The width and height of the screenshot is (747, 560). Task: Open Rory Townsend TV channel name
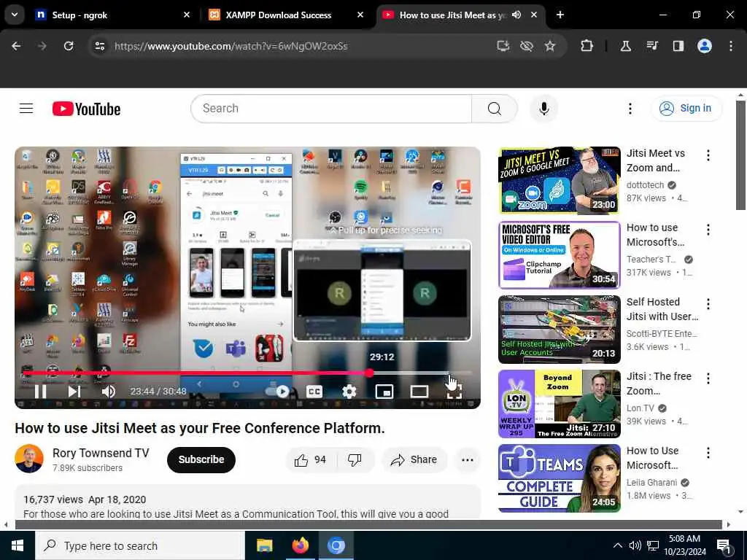point(101,453)
